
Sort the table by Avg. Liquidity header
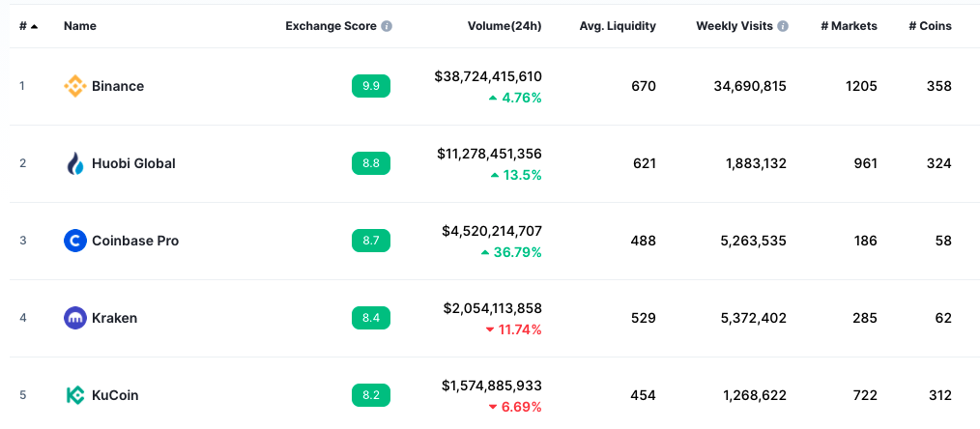[617, 26]
